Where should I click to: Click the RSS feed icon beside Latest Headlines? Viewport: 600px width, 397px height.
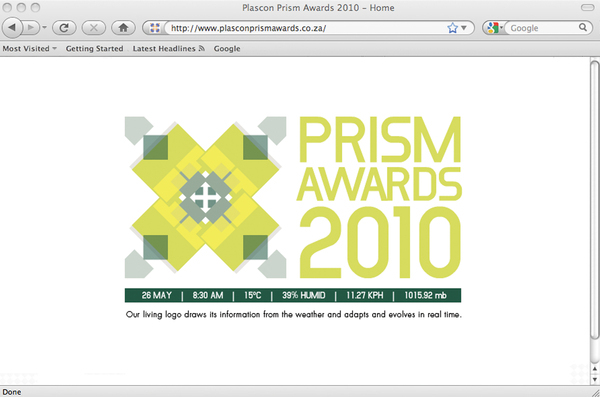point(202,48)
